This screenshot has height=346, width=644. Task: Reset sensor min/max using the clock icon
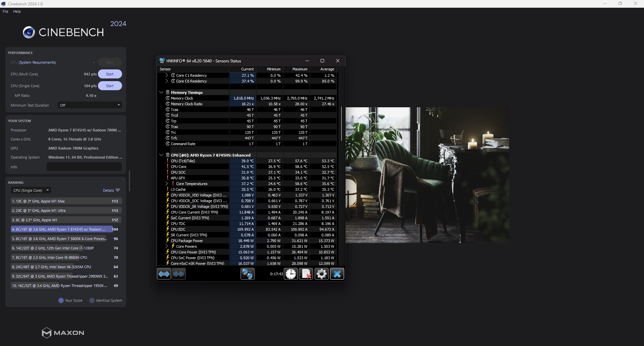pyautogui.click(x=291, y=274)
